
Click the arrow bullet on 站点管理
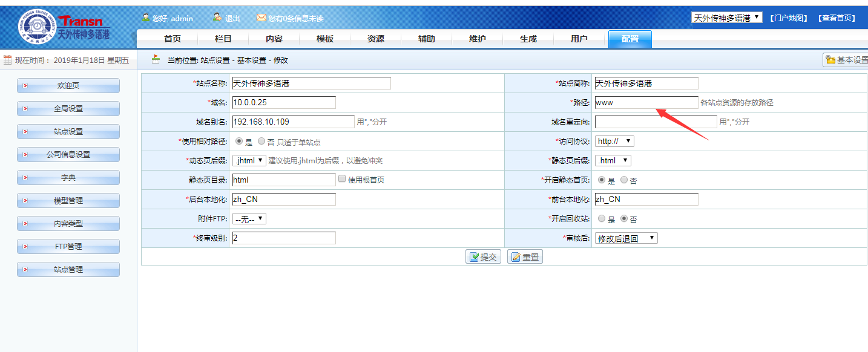tap(25, 270)
